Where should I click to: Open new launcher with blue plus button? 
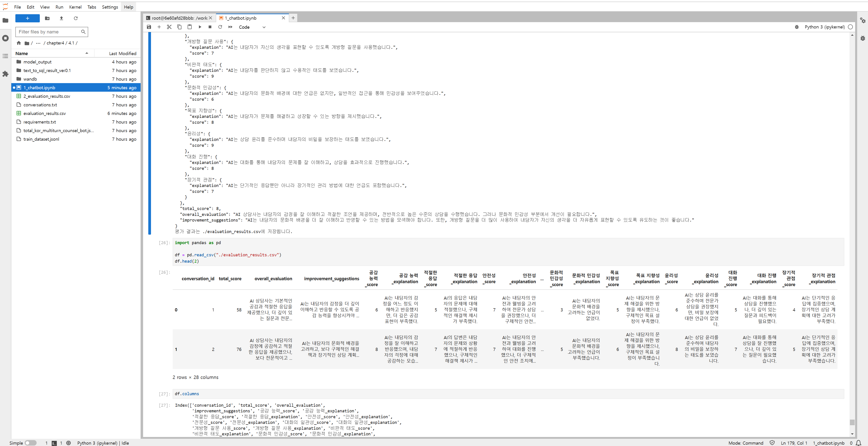tap(28, 18)
